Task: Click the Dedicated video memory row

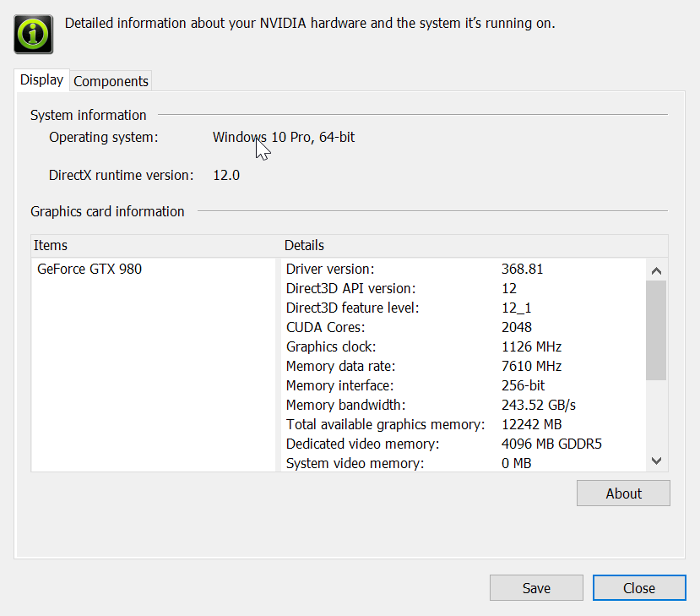Action: (464, 444)
